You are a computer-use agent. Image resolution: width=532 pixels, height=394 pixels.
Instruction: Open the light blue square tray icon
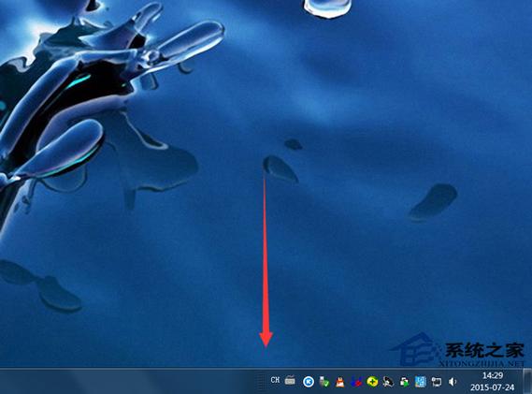420,382
